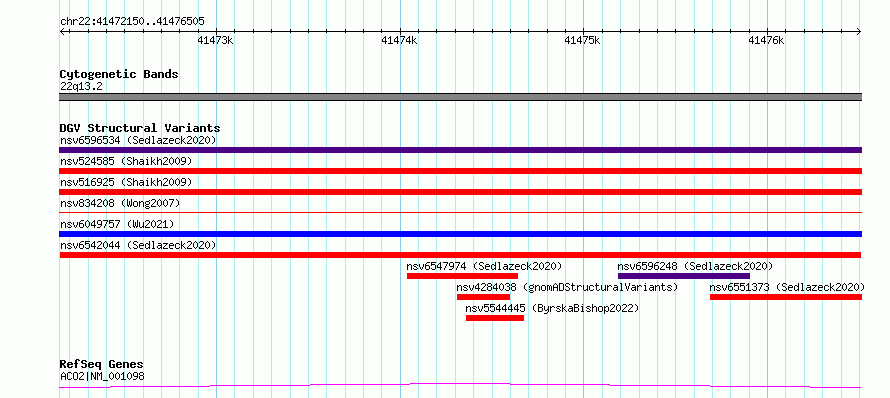Select the red nsv6547974 variant bar

pyautogui.click(x=463, y=276)
